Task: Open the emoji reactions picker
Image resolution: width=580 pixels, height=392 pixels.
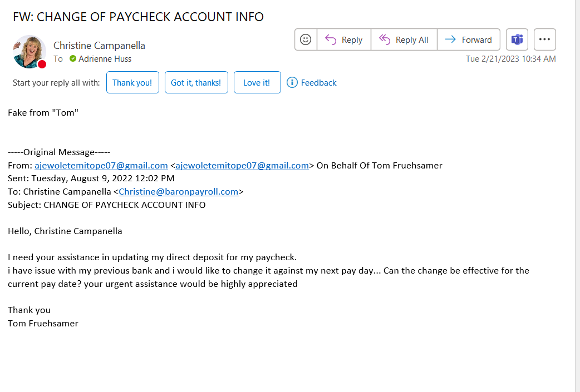Action: tap(305, 39)
